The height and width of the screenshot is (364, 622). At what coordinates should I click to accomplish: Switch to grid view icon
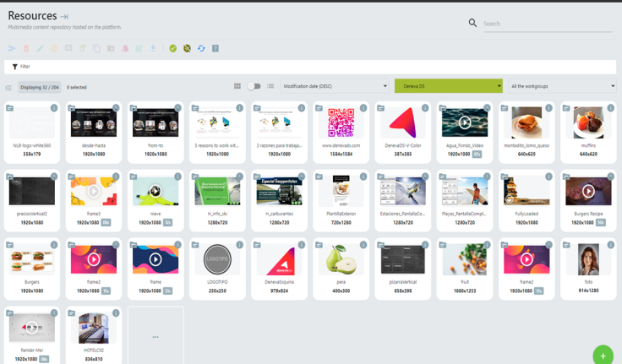[x=237, y=86]
